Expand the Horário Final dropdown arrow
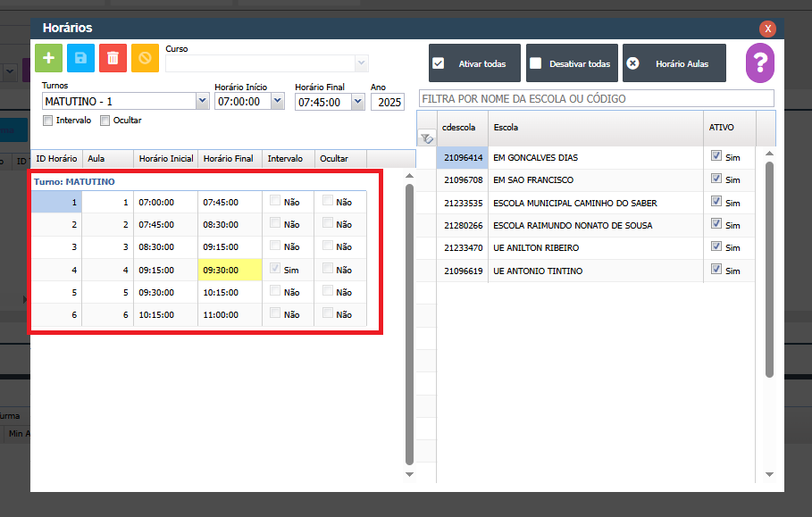Screen dimensions: 812x517 pos(358,102)
